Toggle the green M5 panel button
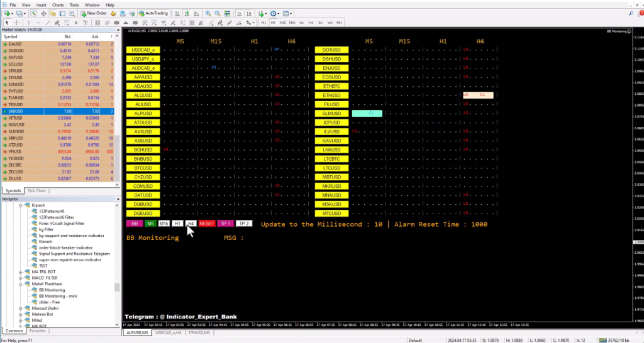 [x=150, y=224]
